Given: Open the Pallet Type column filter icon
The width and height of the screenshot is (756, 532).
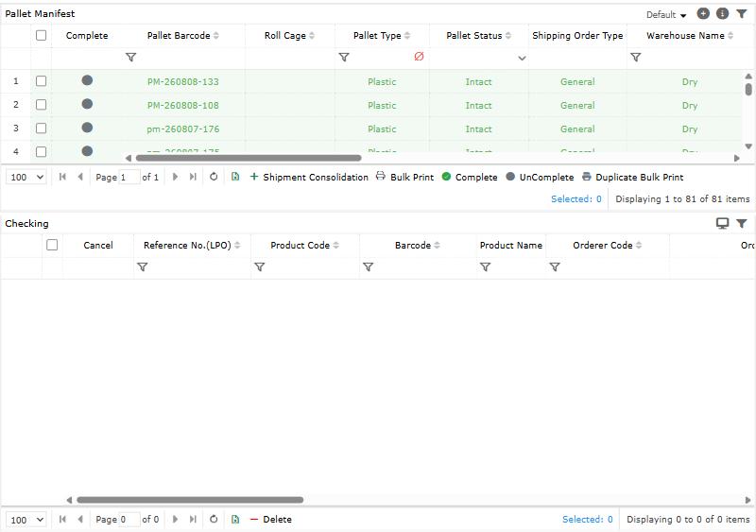Looking at the screenshot, I should click(344, 58).
